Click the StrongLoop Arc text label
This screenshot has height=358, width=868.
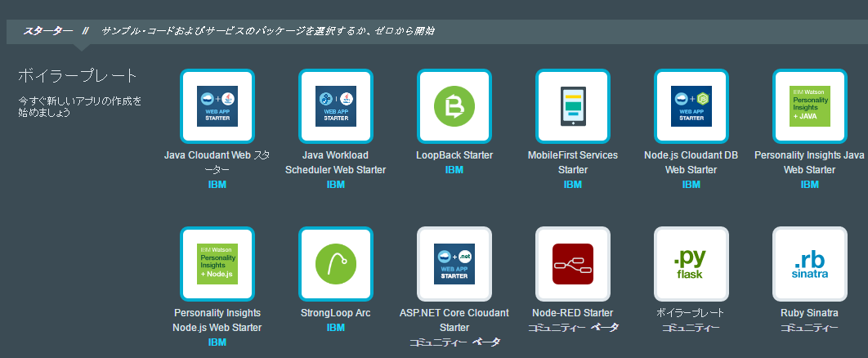tap(335, 313)
